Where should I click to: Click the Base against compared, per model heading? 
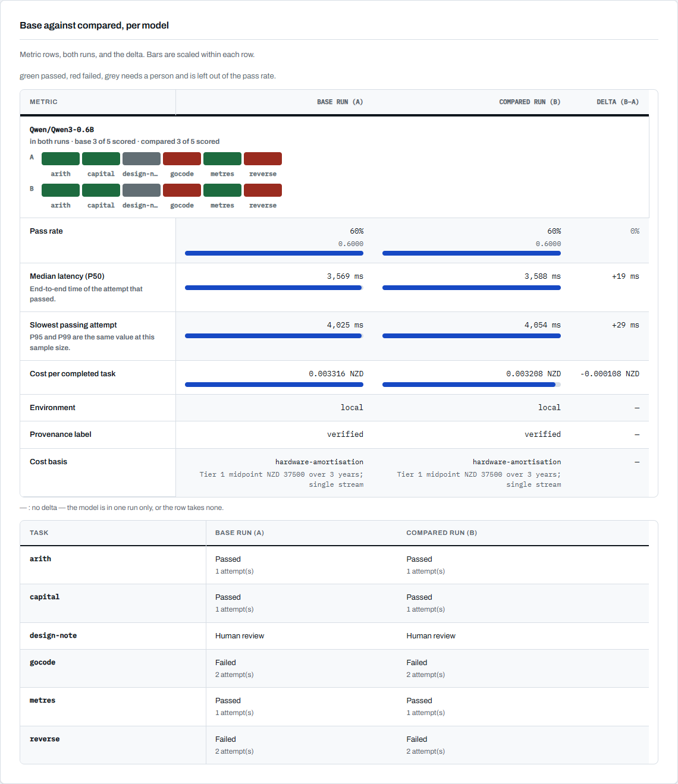(x=94, y=25)
